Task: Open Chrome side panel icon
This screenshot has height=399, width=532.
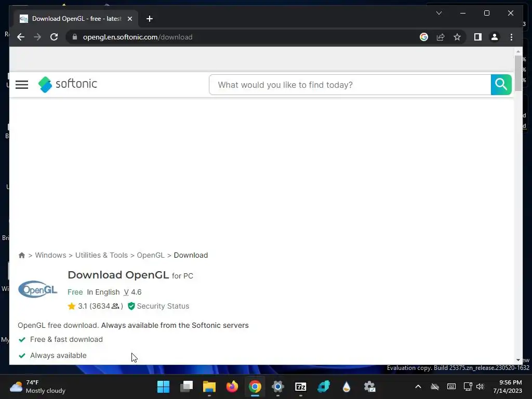Action: pos(478,37)
